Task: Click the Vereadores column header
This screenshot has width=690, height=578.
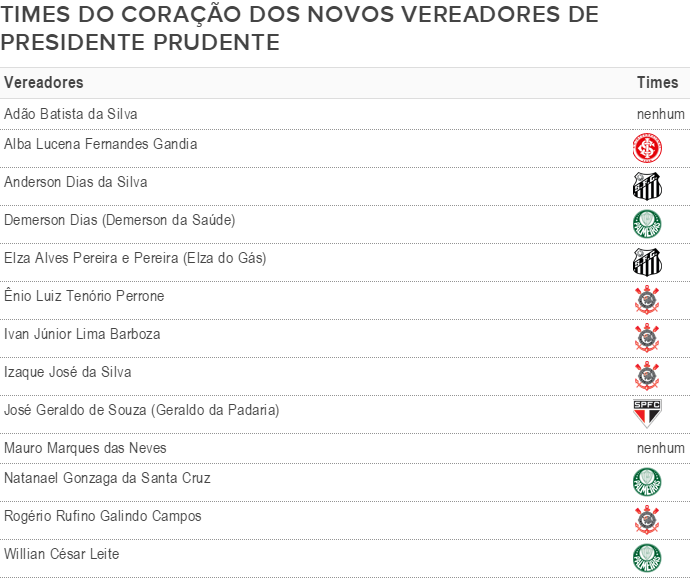Action: [x=44, y=82]
